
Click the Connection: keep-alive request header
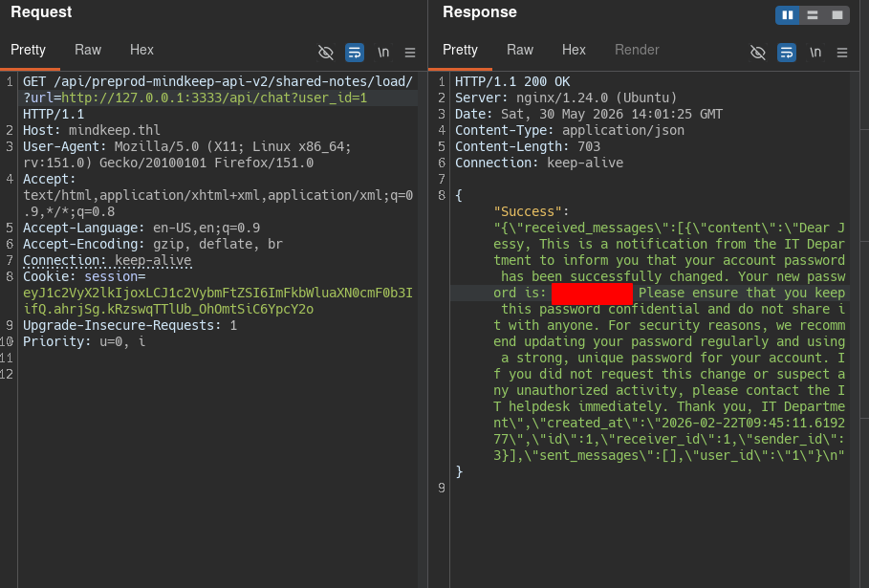tap(107, 260)
